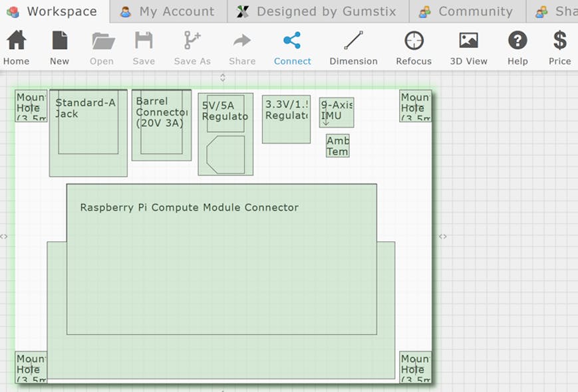This screenshot has height=392, width=578.
Task: Select the Barrel Connector (20V 3A) module
Action: coord(162,125)
